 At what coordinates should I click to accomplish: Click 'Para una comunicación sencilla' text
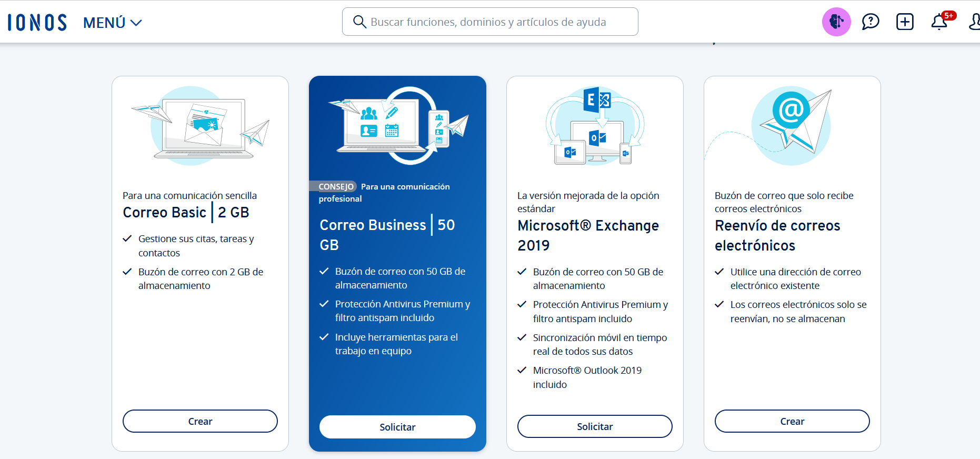[x=189, y=195]
